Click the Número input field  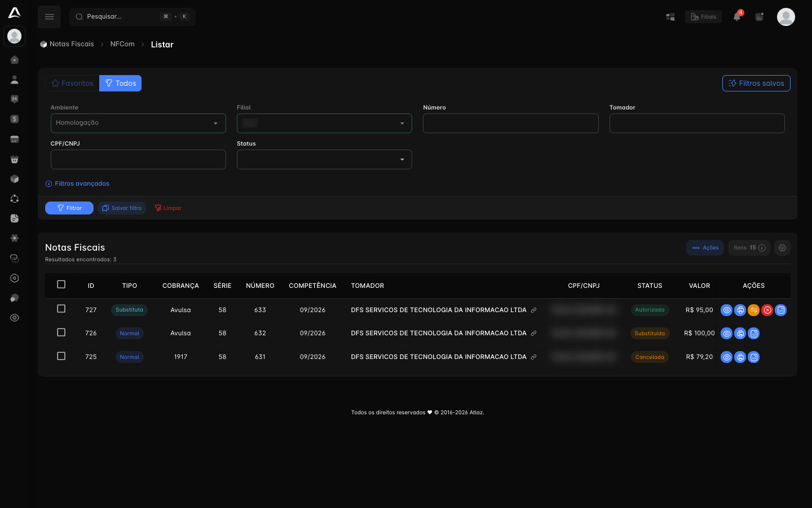point(511,123)
